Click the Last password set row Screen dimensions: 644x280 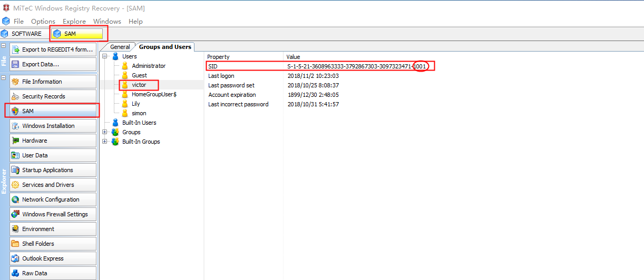[424, 85]
